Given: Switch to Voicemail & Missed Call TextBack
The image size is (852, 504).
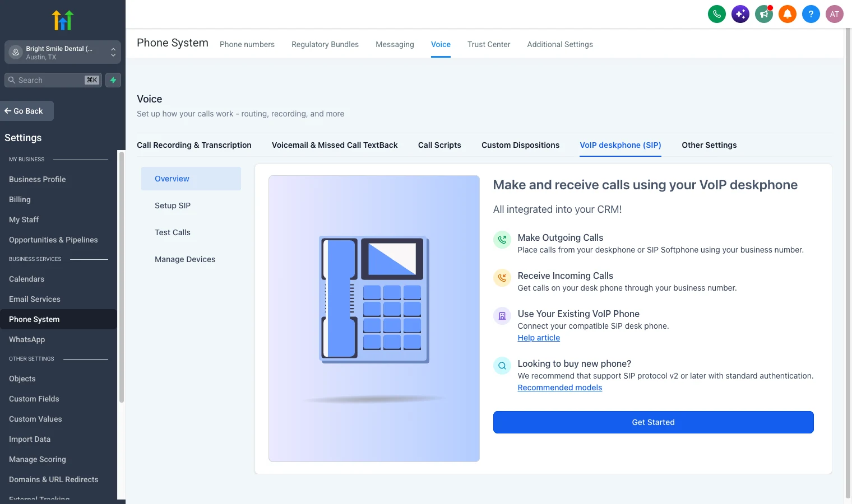Looking at the screenshot, I should click(x=335, y=145).
